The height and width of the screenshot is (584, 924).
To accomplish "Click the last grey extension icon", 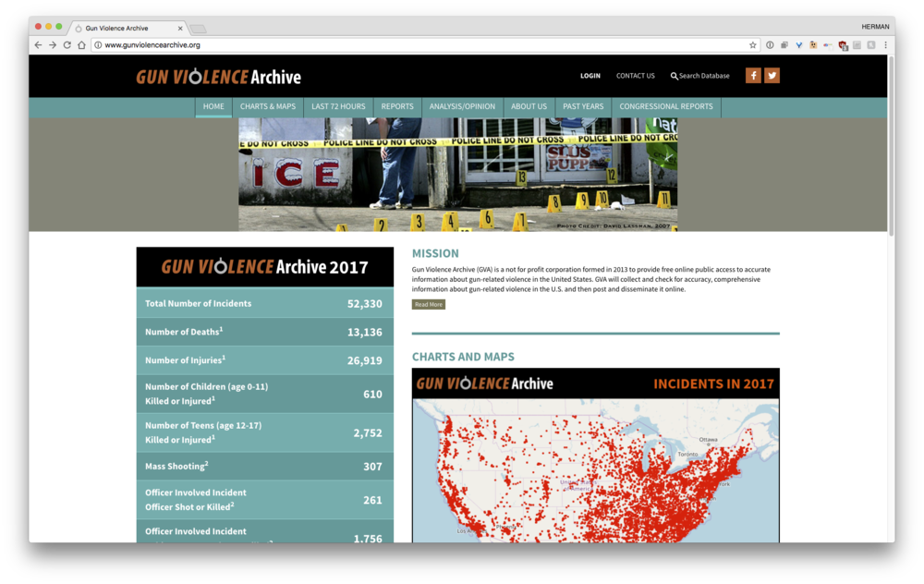I will [x=871, y=44].
